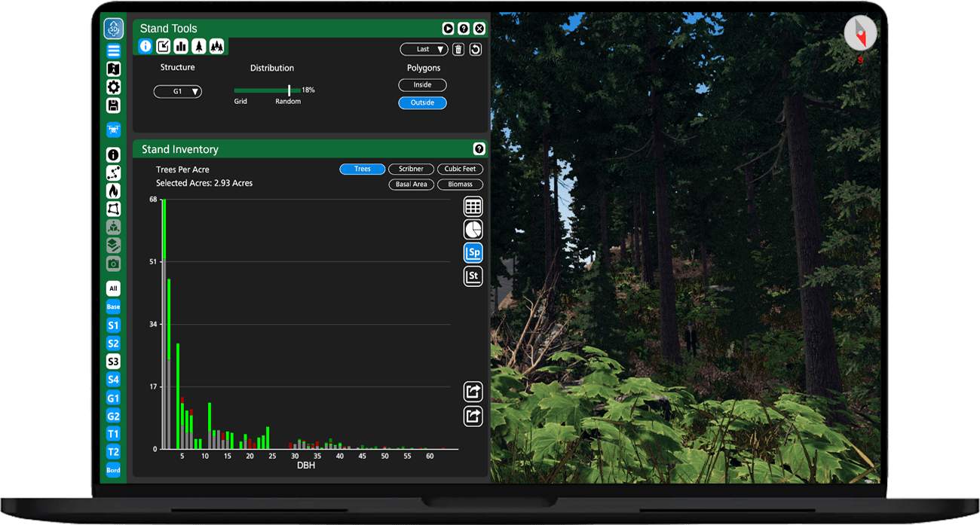Click the undo/reset icon in Stand Tools

[x=477, y=49]
